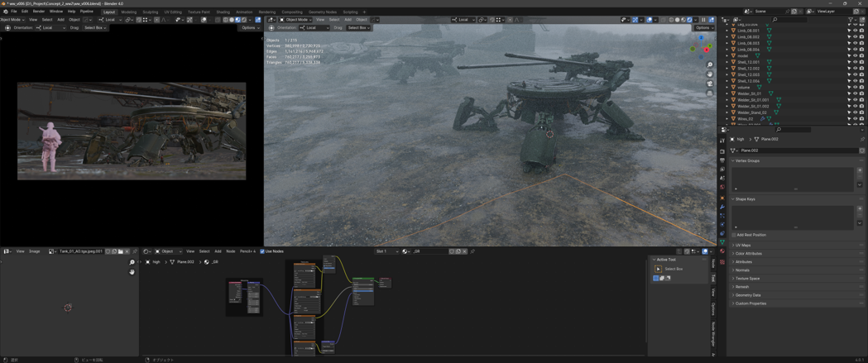Open Options dropdown in right viewport
Image resolution: width=868 pixels, height=363 pixels.
pos(704,27)
